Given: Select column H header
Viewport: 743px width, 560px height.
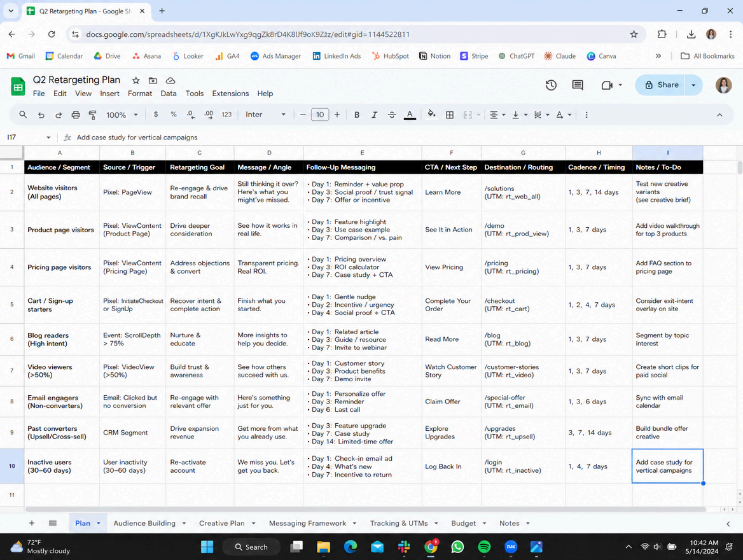Looking at the screenshot, I should [x=599, y=153].
